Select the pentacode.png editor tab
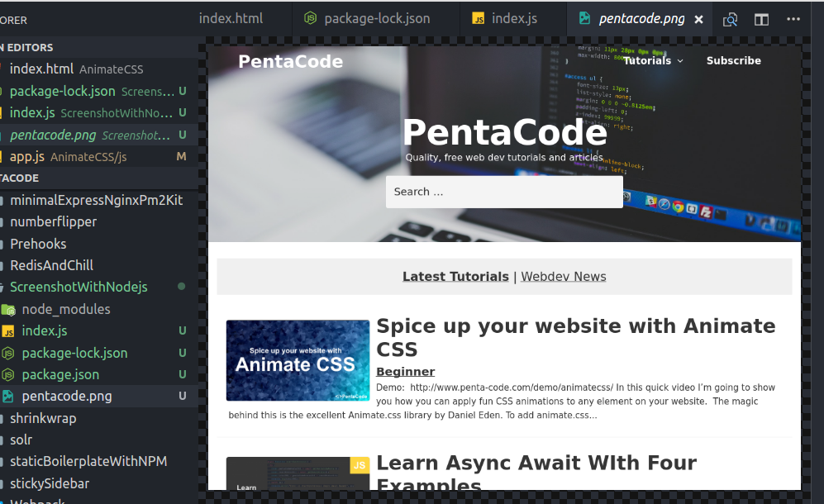 [641, 18]
